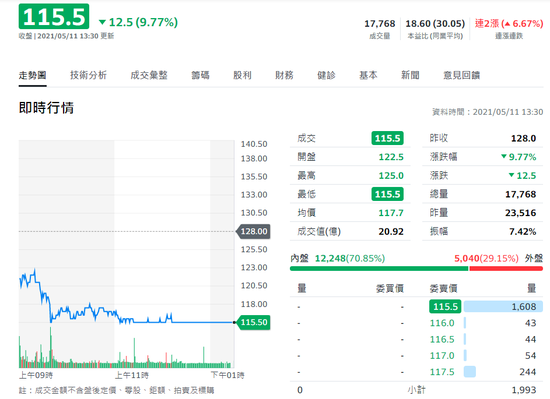Click the 成交值(億) value 20.92
550x399 pixels.
(x=391, y=231)
